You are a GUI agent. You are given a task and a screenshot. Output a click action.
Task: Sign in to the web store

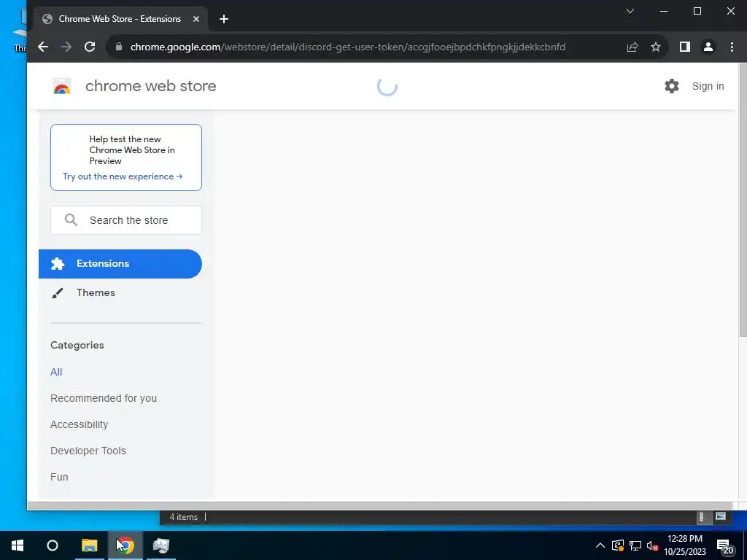tap(708, 86)
